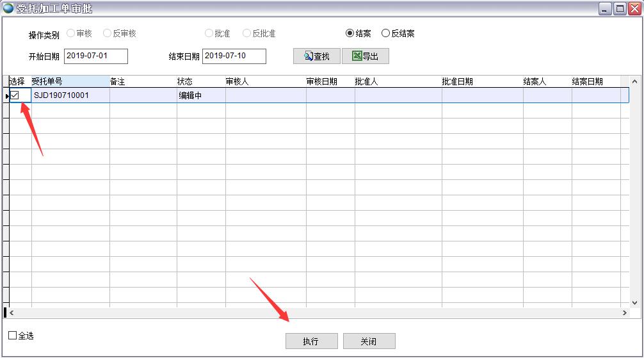Image resolution: width=644 pixels, height=358 pixels.
Task: Export results with the 导出 button
Action: click(x=365, y=56)
